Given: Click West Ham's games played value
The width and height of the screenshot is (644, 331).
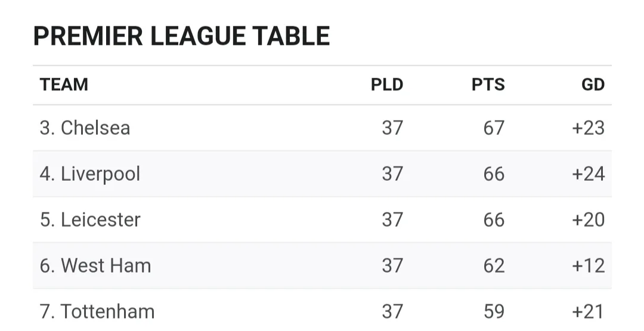Looking at the screenshot, I should 392,265.
